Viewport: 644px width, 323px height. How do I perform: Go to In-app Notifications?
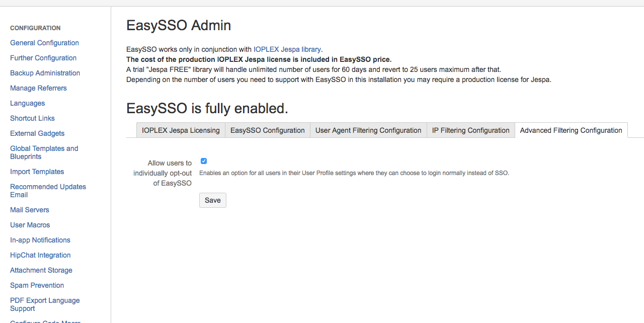(x=40, y=240)
